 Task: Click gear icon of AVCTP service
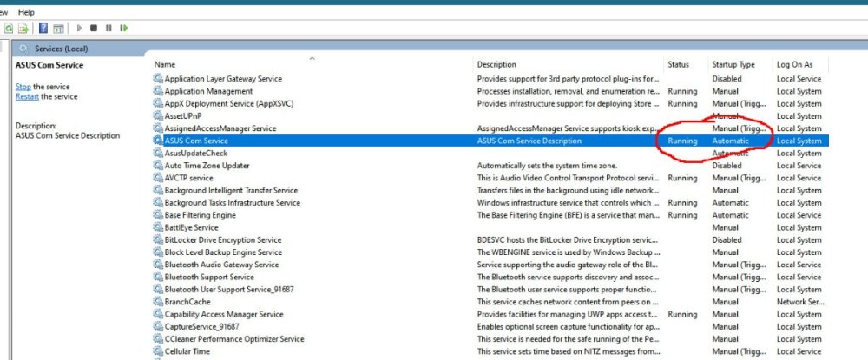click(x=158, y=178)
